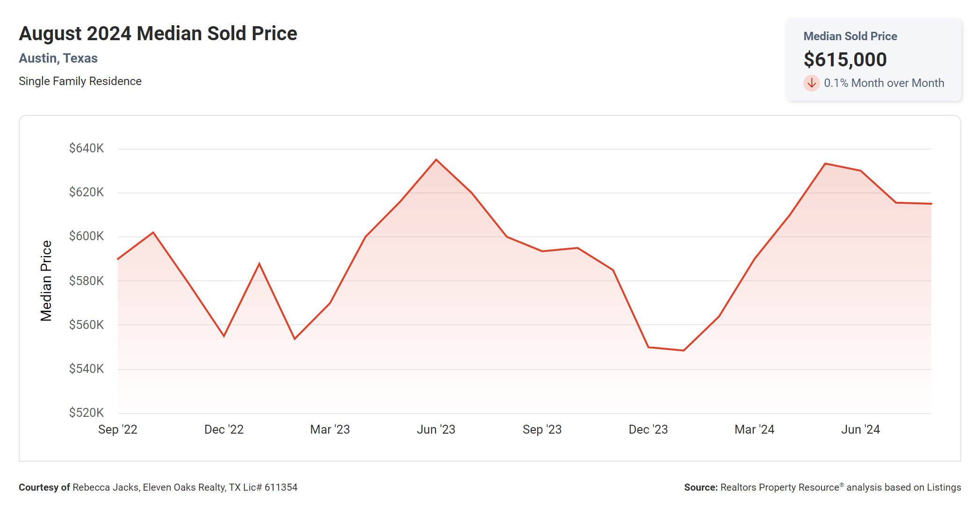
Task: Click the Sep '23 x-axis label
Action: coord(542,429)
